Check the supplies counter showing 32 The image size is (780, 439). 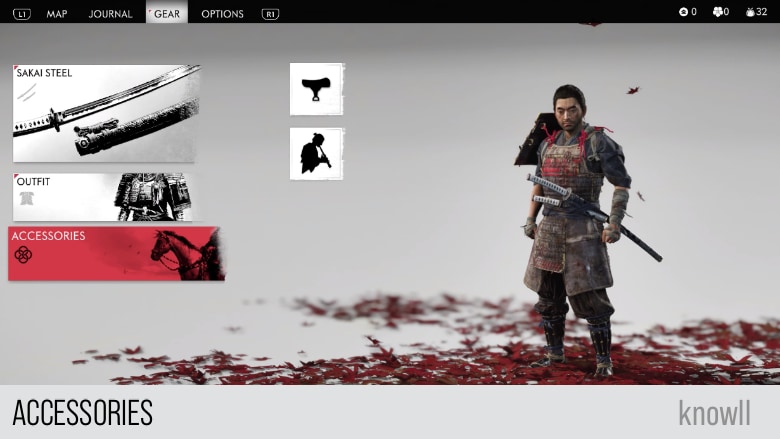click(x=756, y=12)
